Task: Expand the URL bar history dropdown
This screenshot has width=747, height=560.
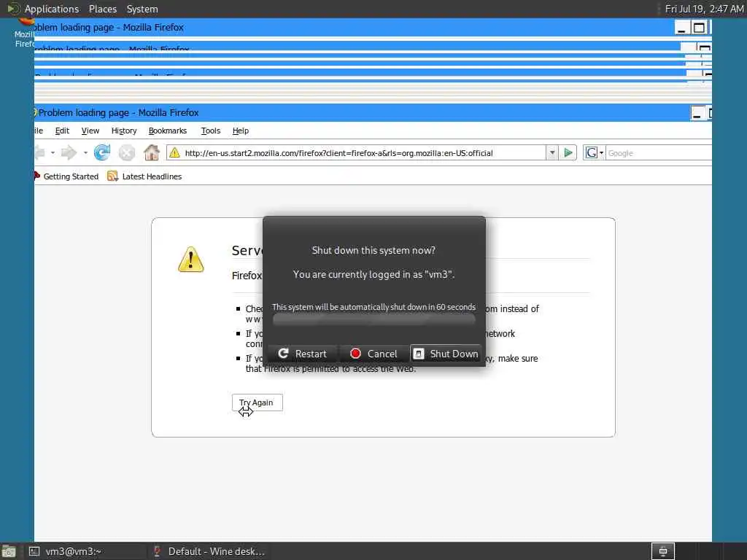Action: pos(552,153)
